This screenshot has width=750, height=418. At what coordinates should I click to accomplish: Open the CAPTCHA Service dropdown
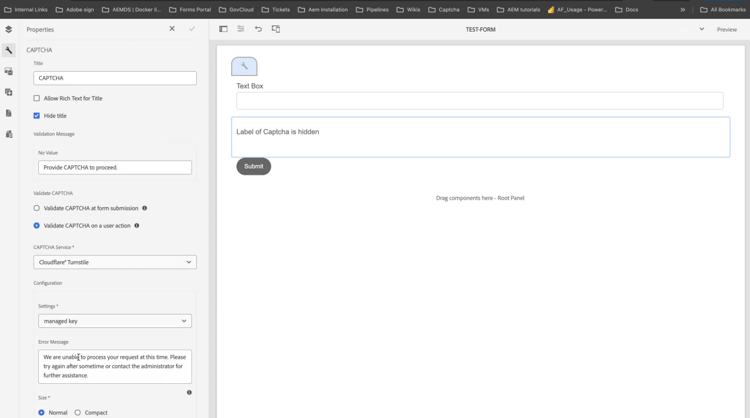tap(115, 262)
